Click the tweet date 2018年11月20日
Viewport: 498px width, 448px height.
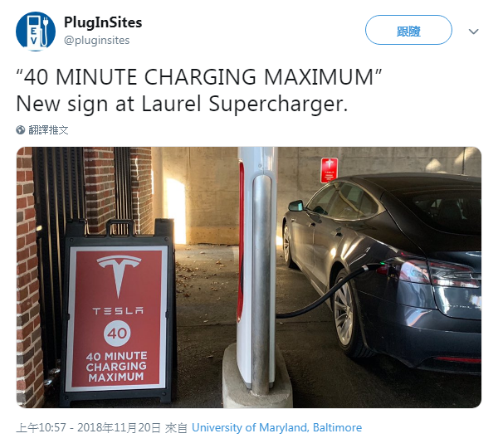119,428
